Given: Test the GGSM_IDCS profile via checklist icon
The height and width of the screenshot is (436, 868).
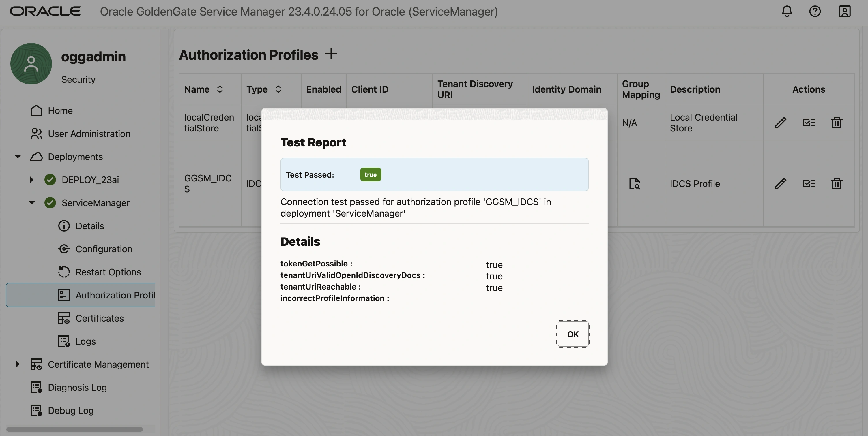Looking at the screenshot, I should point(809,183).
